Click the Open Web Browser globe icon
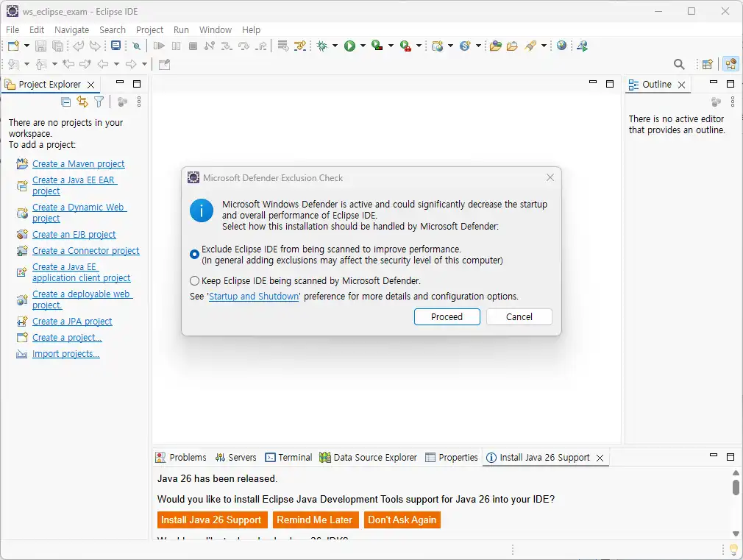743x560 pixels. (x=561, y=46)
